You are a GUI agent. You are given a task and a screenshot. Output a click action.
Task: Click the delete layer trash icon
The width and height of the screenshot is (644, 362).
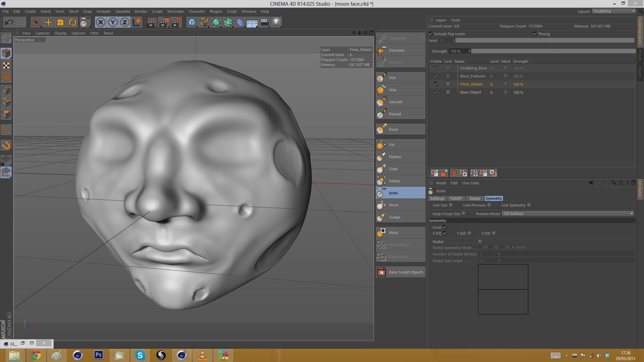[454, 173]
